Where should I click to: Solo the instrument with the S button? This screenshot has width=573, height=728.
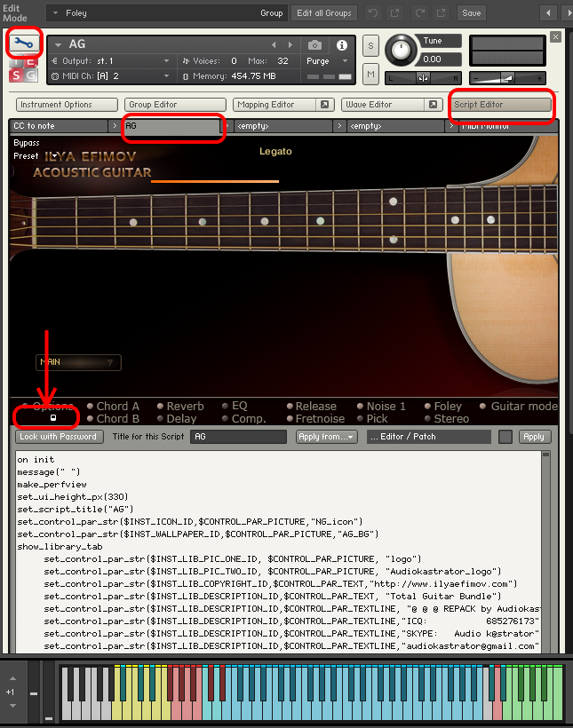click(x=370, y=45)
